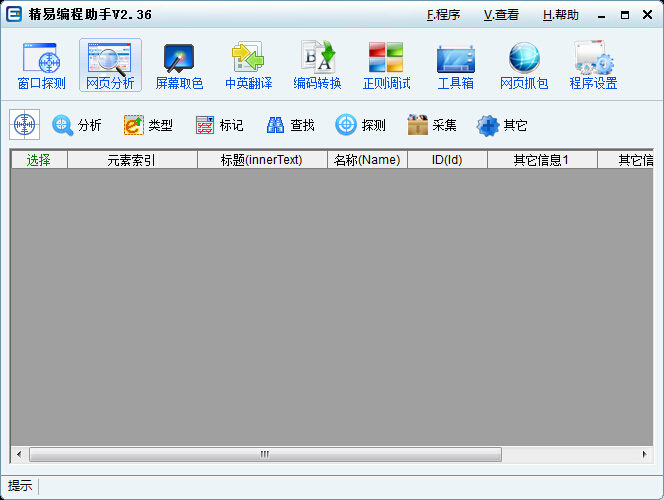Click the 类型 type toolbar button

coord(148,125)
